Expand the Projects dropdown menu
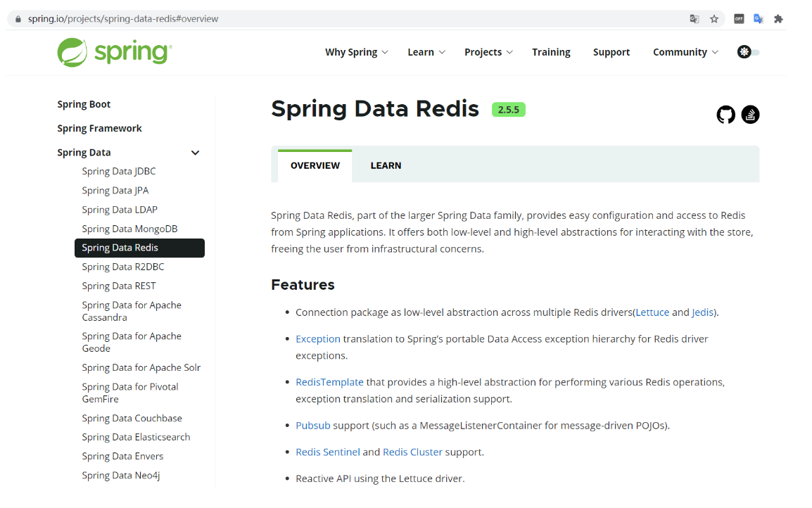Screen dimensions: 812x508 tap(488, 52)
